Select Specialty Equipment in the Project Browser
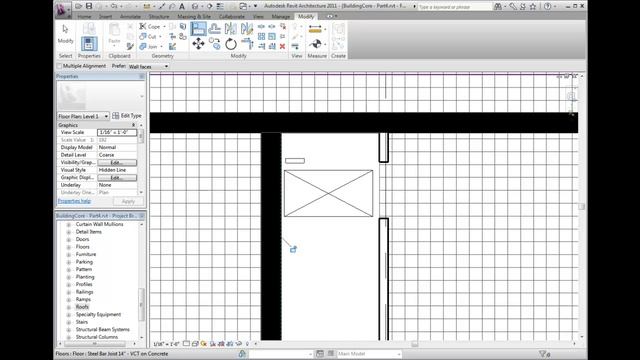The width and height of the screenshot is (640, 360). (x=98, y=315)
